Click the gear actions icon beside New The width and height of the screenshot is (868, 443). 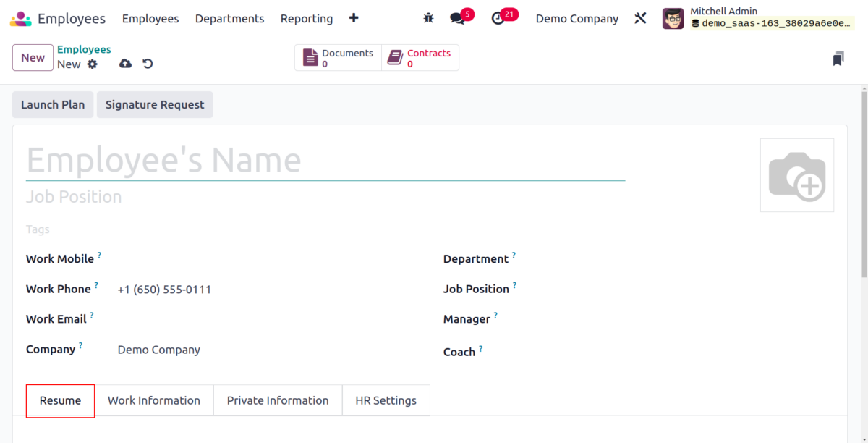click(x=93, y=64)
